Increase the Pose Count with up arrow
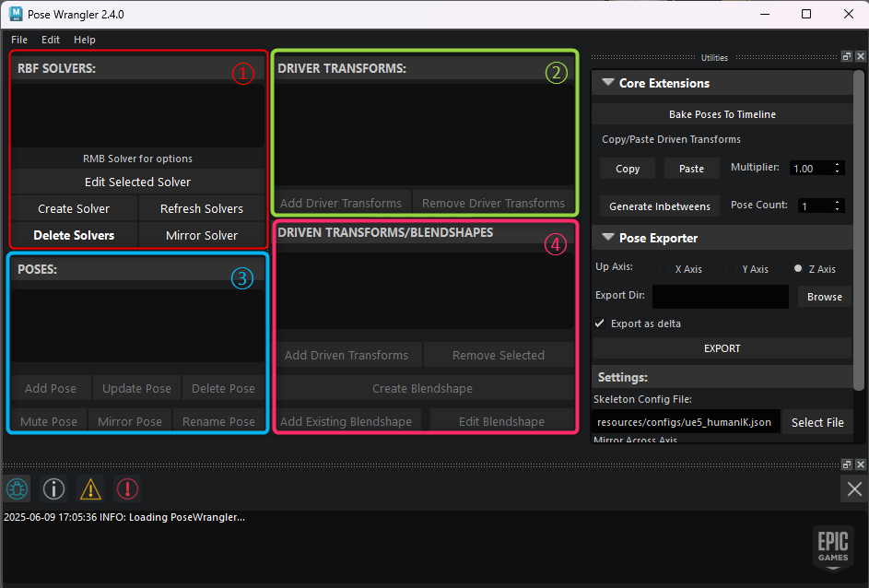This screenshot has height=588, width=869. [837, 202]
